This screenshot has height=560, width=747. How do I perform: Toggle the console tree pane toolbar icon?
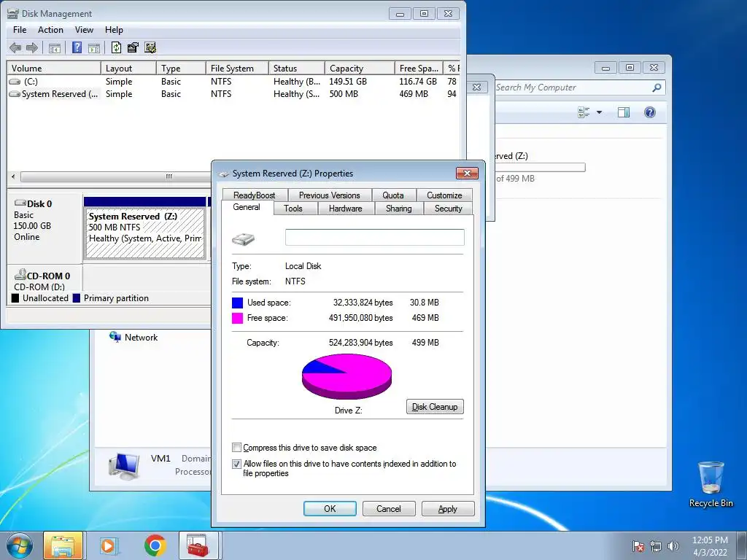point(55,47)
